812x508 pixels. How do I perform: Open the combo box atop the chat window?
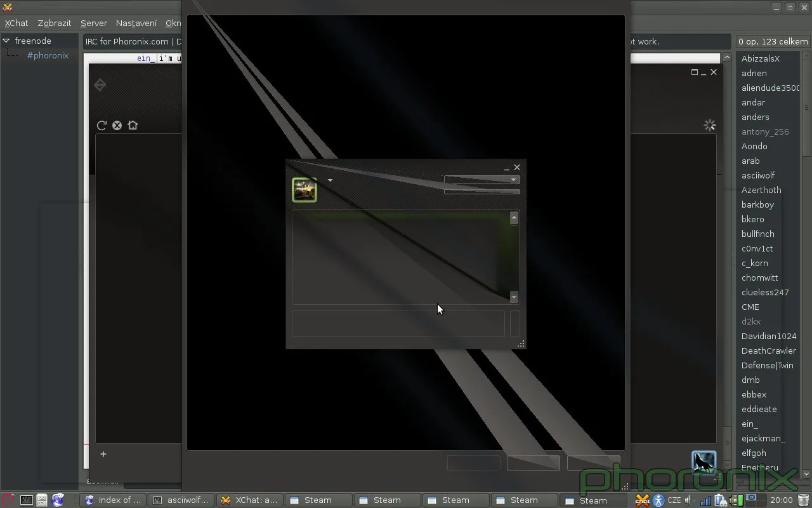click(482, 180)
